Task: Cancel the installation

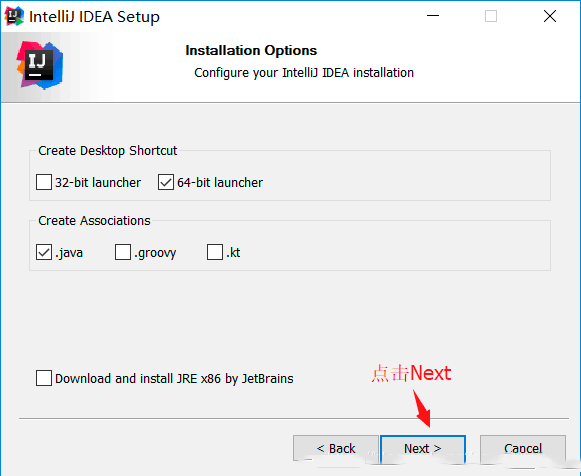Action: click(523, 449)
